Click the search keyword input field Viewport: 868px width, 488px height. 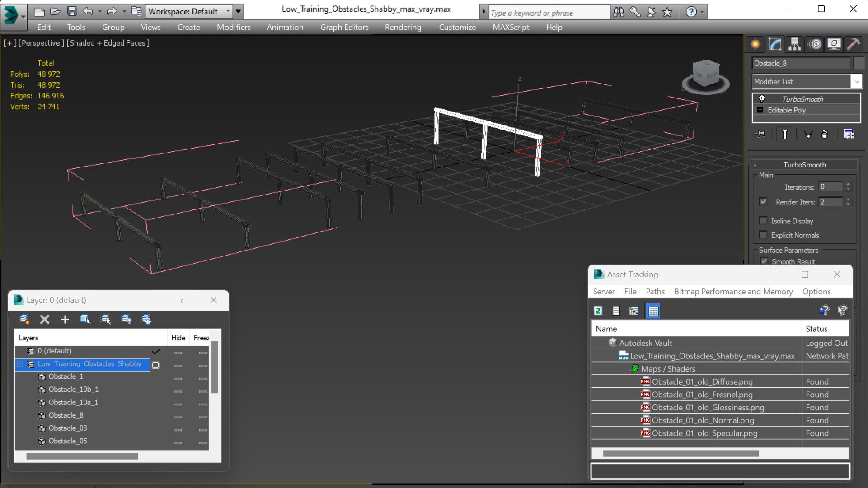tap(549, 13)
